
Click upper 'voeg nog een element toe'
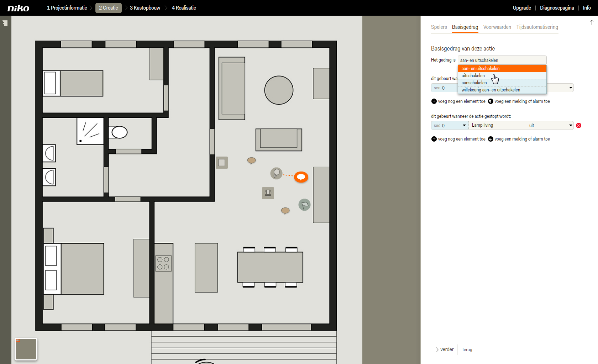pyautogui.click(x=462, y=101)
